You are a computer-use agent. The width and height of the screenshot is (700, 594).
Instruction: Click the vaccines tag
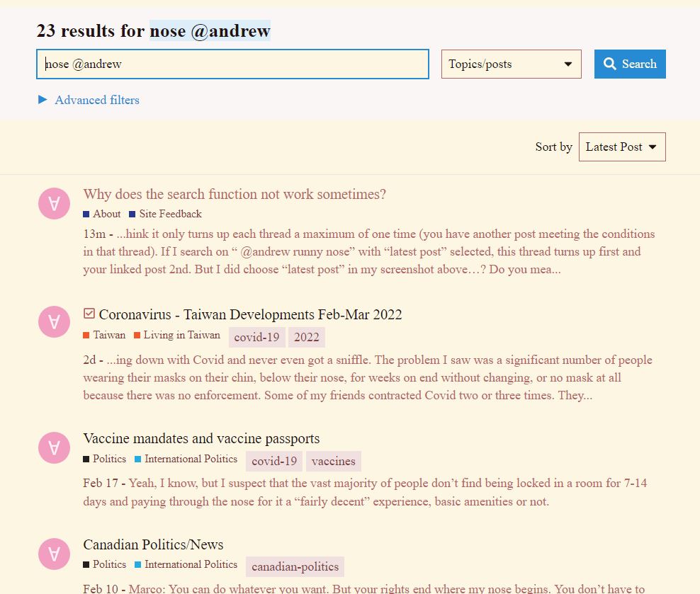(333, 461)
